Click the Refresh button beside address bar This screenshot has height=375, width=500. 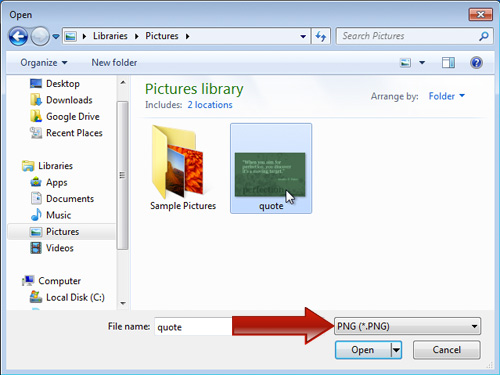pyautogui.click(x=321, y=36)
